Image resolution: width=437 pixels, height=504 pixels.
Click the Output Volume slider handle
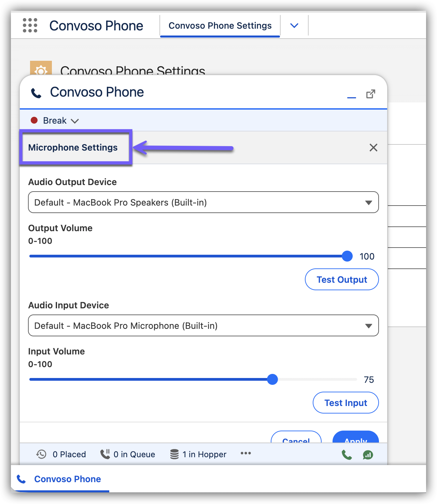coord(347,256)
